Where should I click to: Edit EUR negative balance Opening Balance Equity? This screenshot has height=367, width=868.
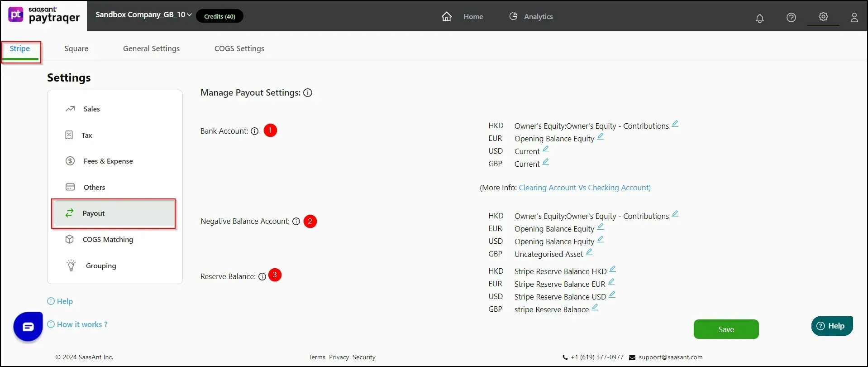(x=601, y=227)
